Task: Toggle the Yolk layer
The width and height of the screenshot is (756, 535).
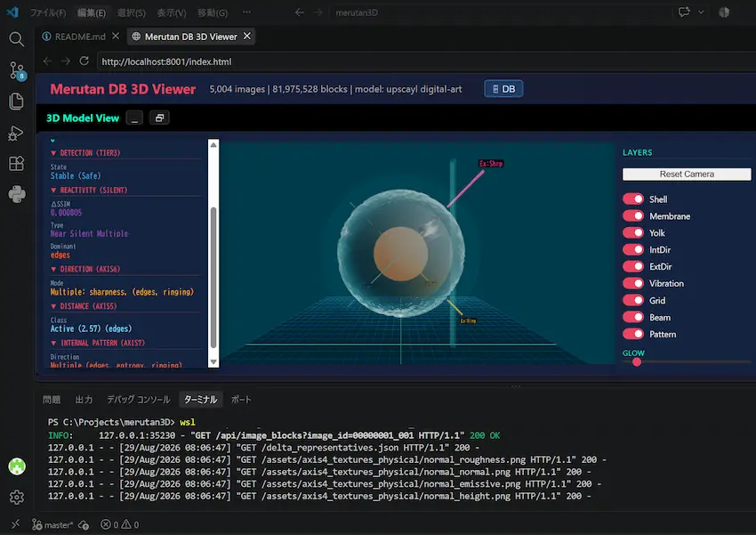Action: 633,232
